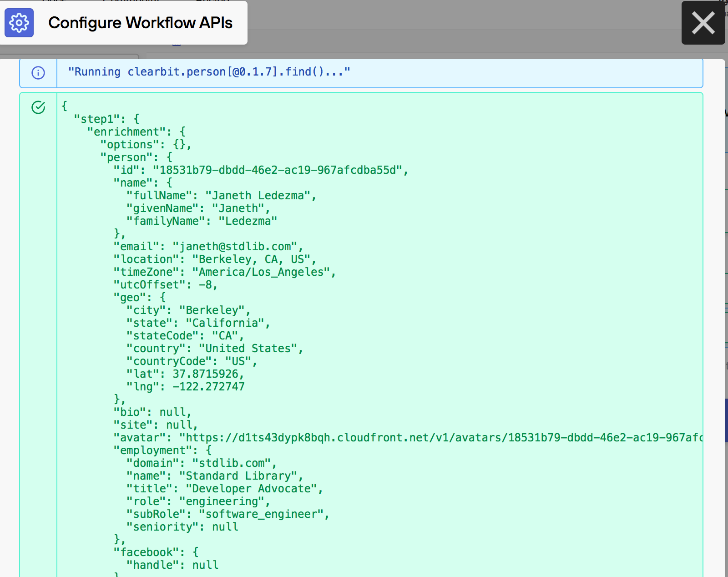Screen dimensions: 728x577
Task: Click the "Configure Workflow APIs" title
Action: (x=140, y=23)
